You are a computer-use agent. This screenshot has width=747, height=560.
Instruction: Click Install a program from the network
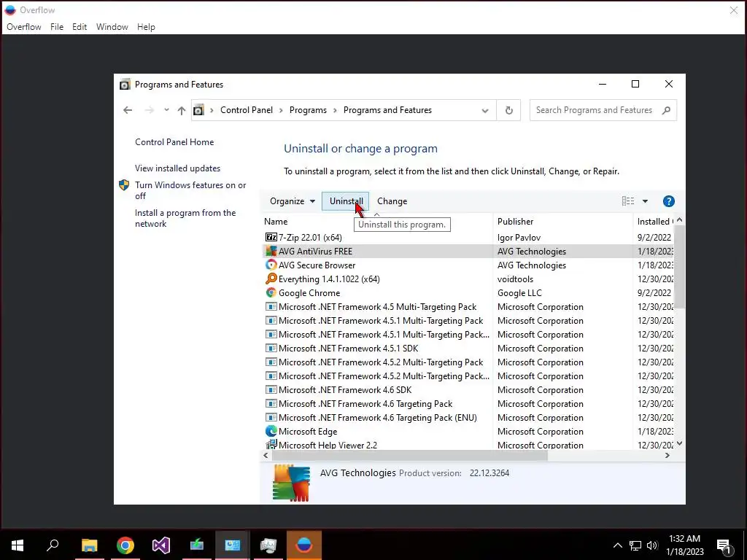185,218
